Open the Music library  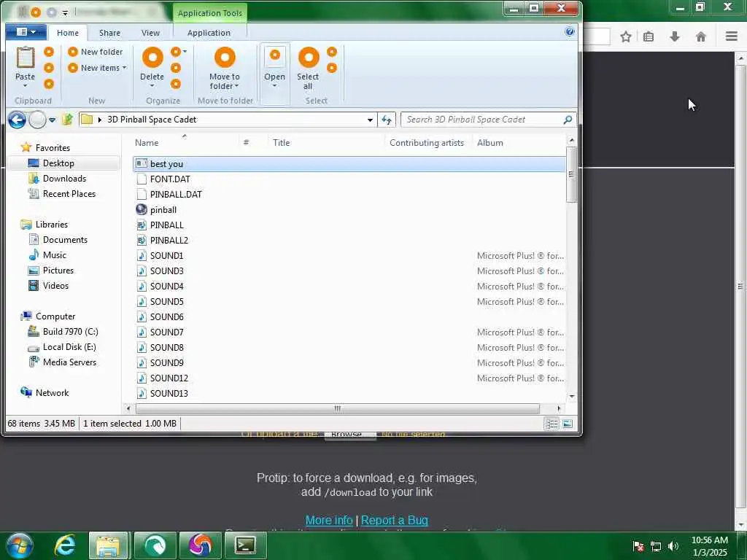point(54,255)
